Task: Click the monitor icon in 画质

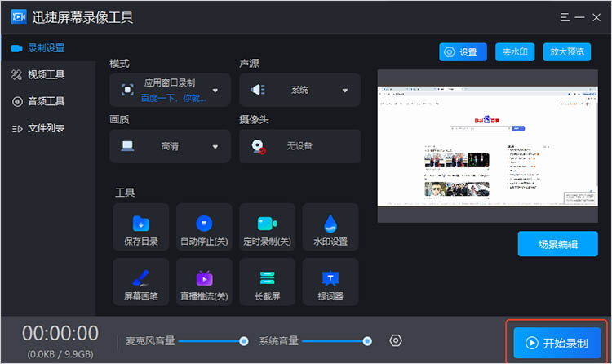Action: point(127,146)
